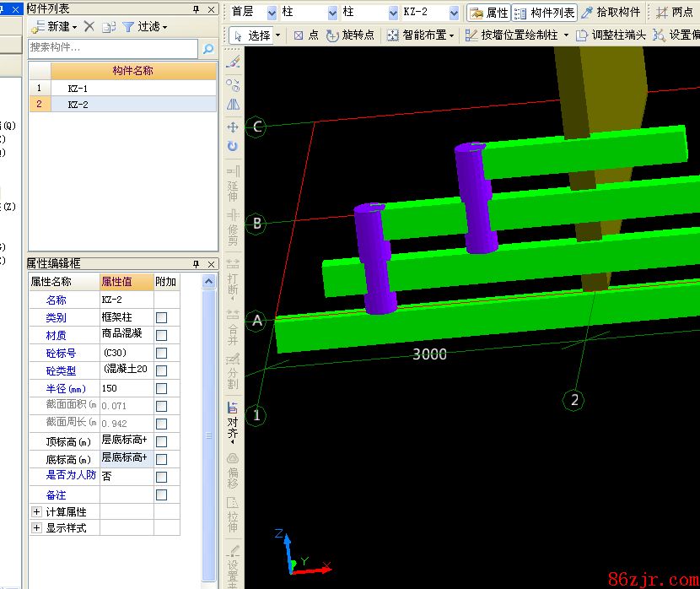Enable the 附加 checkbox for 半径(mm)
The height and width of the screenshot is (589, 700).
click(162, 388)
